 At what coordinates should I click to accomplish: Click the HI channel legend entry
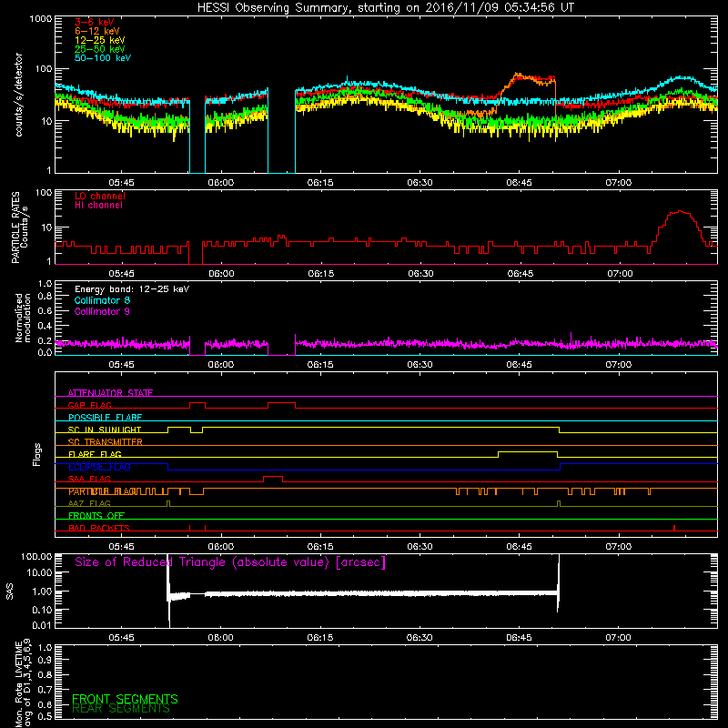[x=98, y=205]
